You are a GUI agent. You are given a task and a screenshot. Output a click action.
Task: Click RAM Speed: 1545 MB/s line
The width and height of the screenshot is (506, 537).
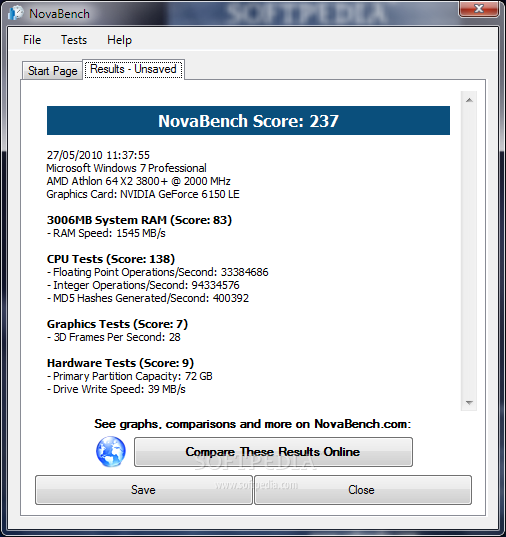tap(106, 233)
